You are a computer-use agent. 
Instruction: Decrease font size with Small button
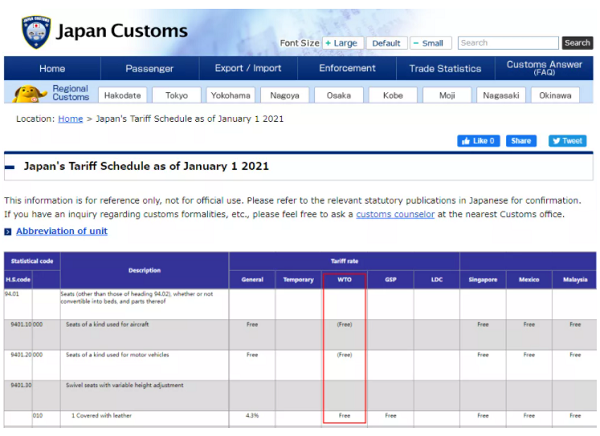click(x=430, y=43)
